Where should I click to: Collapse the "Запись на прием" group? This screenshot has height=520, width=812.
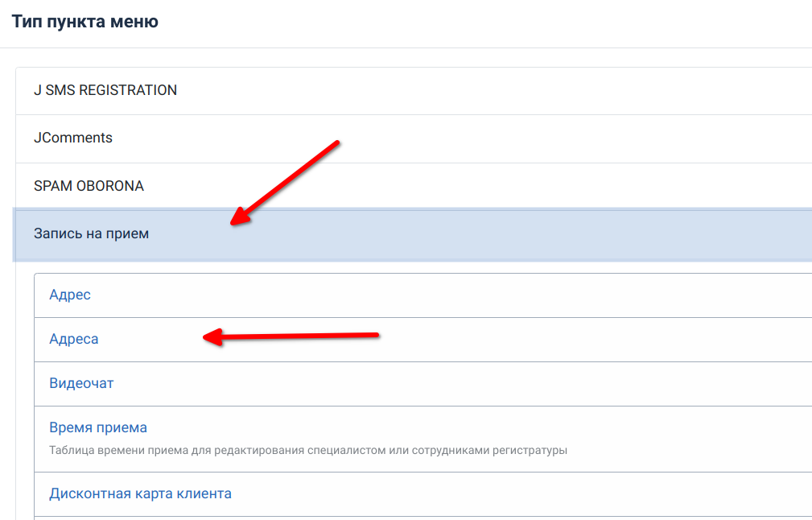(x=92, y=234)
